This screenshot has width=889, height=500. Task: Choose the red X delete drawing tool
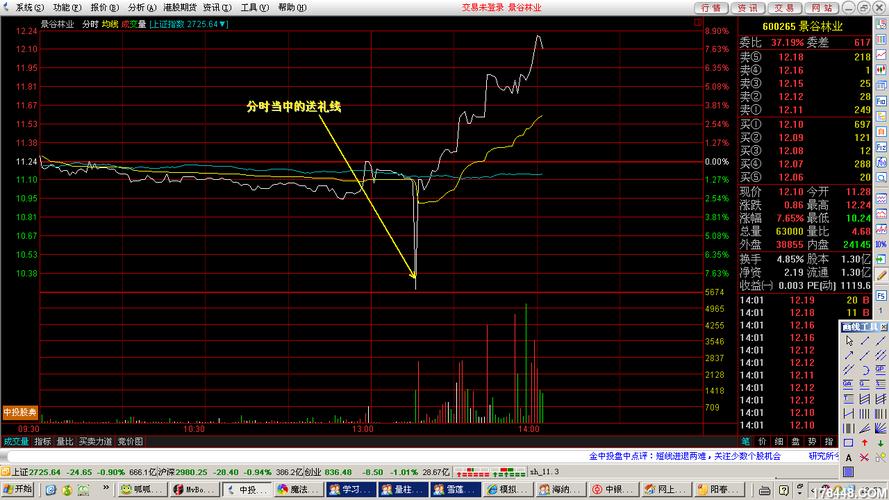tap(864, 457)
